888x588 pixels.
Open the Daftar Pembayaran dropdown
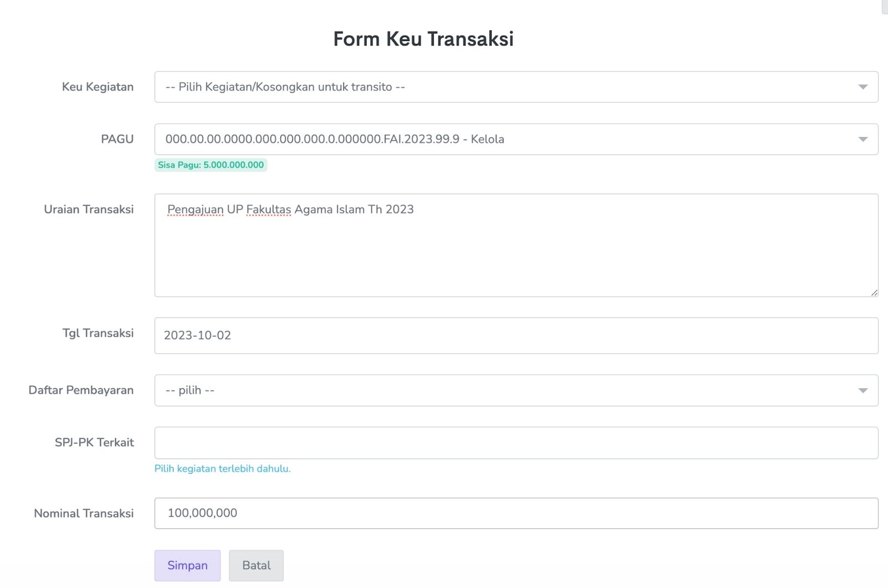tap(516, 391)
